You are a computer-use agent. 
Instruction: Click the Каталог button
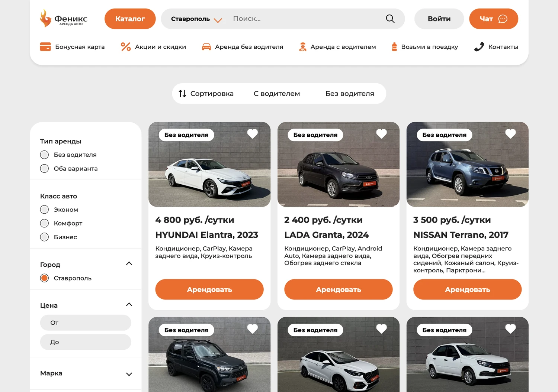point(130,19)
